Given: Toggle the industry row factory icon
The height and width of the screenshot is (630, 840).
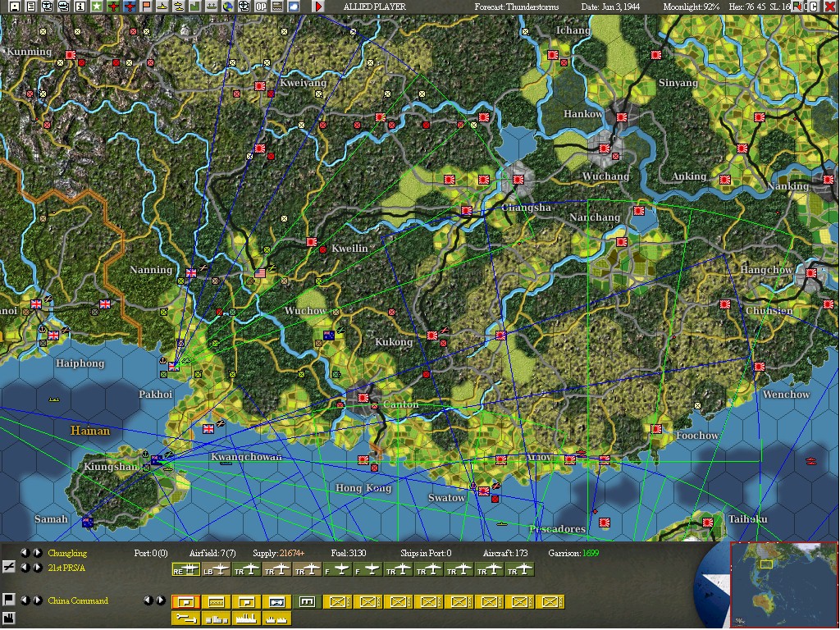Looking at the screenshot, I should (8, 619).
